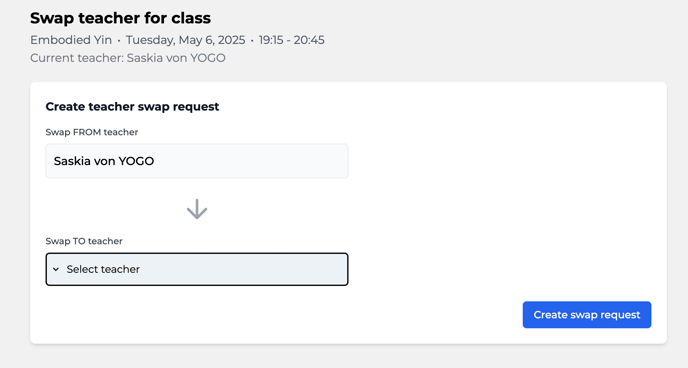
Task: Click the small chevron inside Select teacher box
Action: (x=56, y=269)
